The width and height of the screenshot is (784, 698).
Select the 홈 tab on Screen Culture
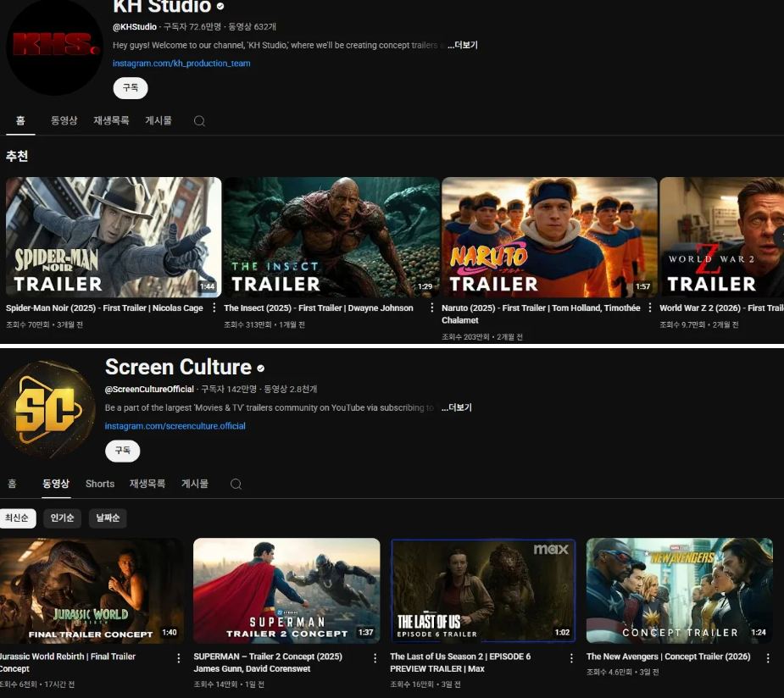coord(12,484)
